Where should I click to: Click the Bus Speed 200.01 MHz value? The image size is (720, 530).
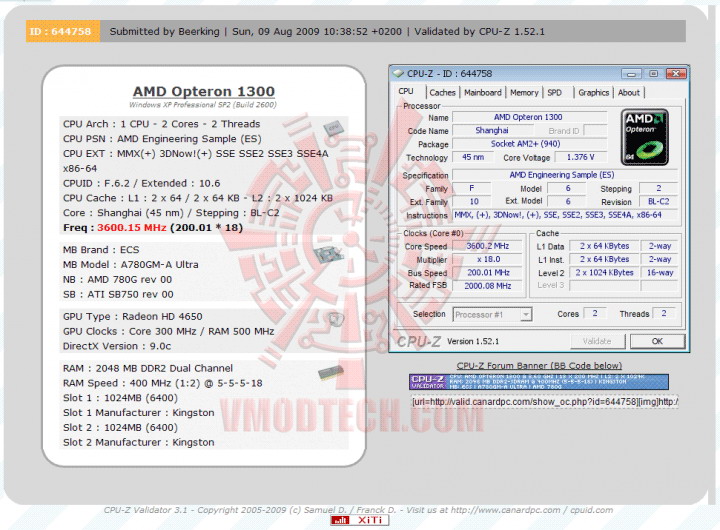pyautogui.click(x=488, y=273)
